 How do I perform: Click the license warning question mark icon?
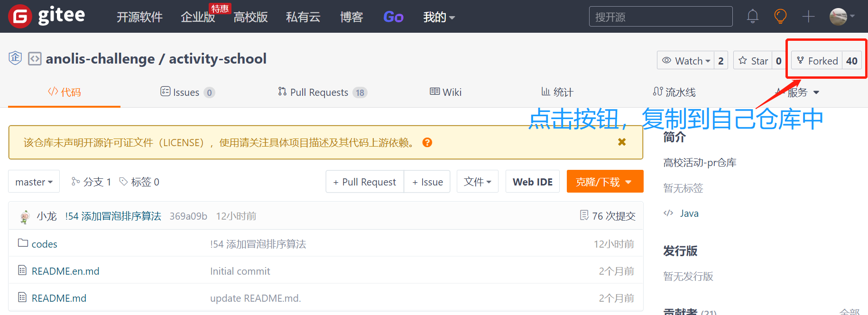[x=427, y=142]
